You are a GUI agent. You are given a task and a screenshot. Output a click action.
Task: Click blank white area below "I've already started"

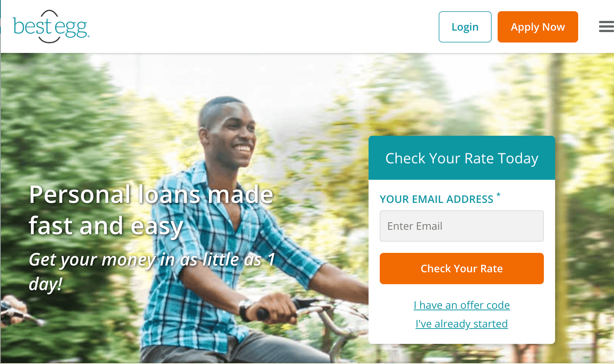coord(461,337)
